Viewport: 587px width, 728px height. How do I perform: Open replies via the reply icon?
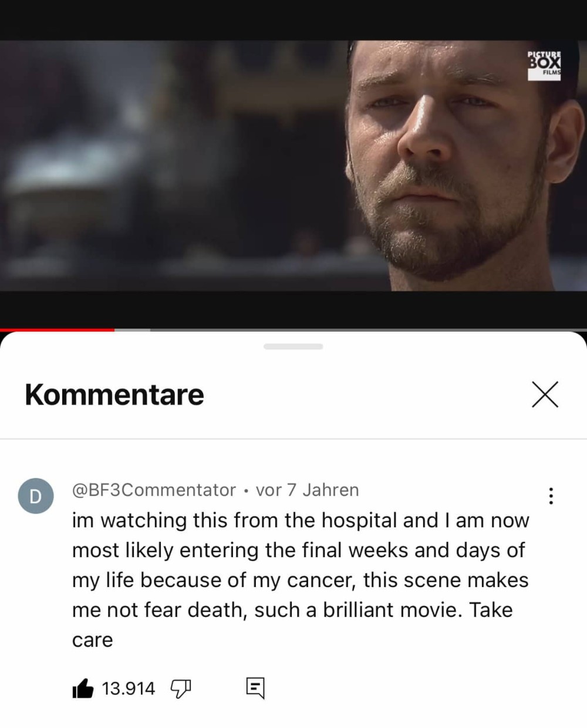(255, 688)
